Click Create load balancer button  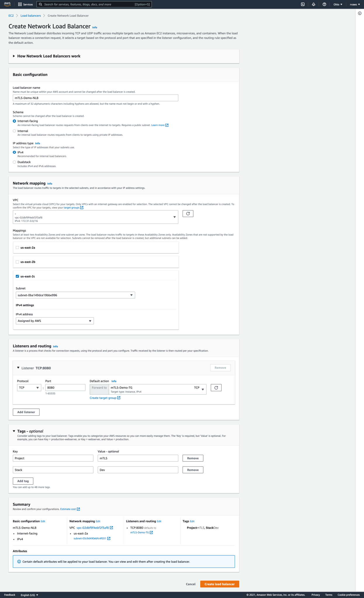(x=220, y=584)
